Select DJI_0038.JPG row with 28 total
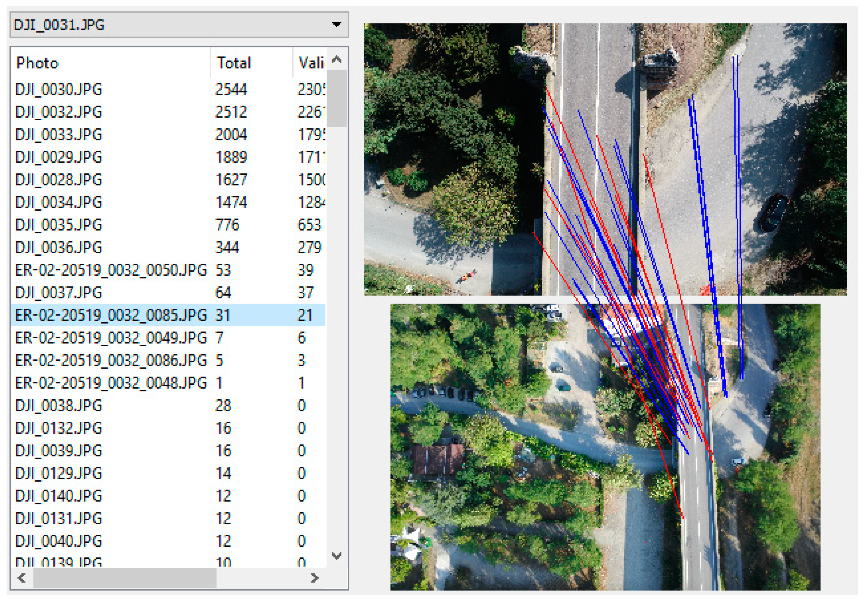Viewport: 868px width, 604px height. pyautogui.click(x=59, y=406)
